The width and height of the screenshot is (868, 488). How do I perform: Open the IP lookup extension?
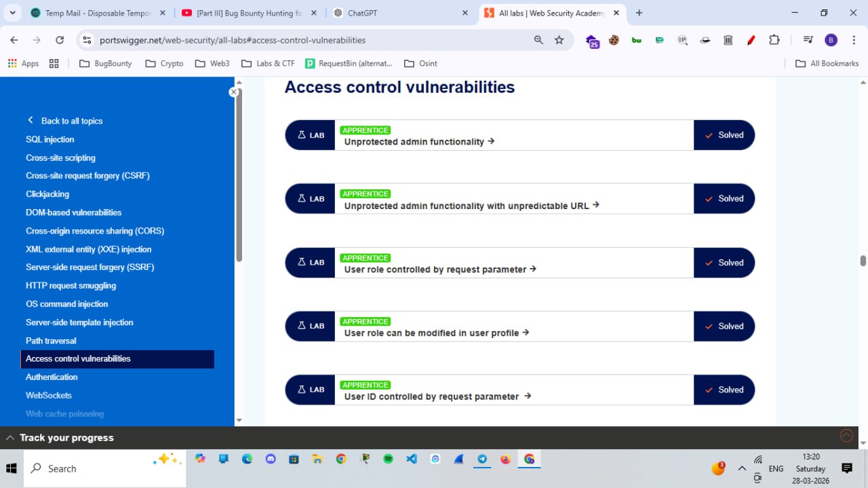[682, 40]
